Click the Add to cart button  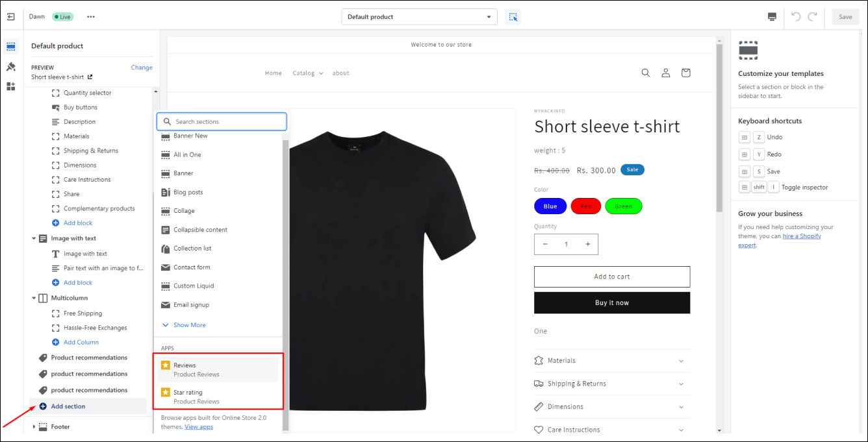coord(612,276)
